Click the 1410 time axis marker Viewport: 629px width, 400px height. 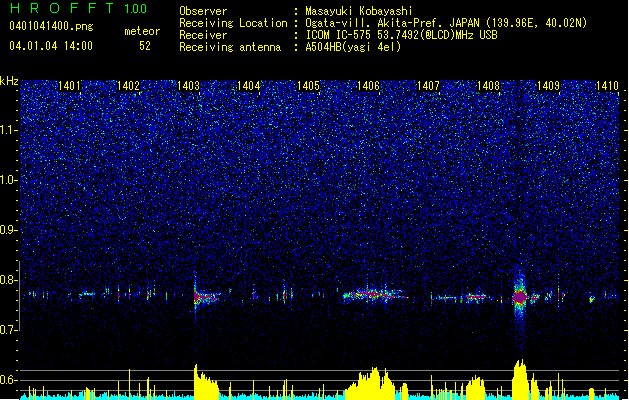pos(607,86)
